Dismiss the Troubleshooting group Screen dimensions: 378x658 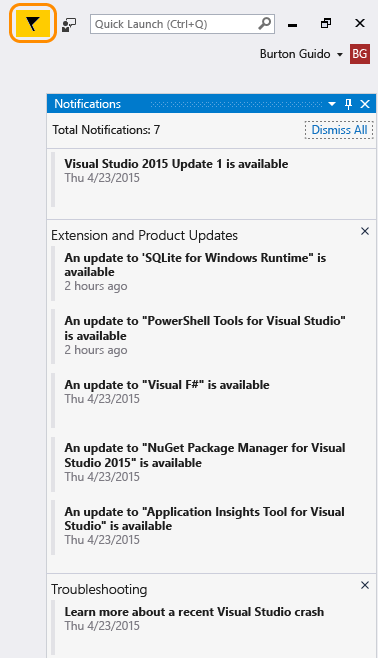pyautogui.click(x=365, y=585)
